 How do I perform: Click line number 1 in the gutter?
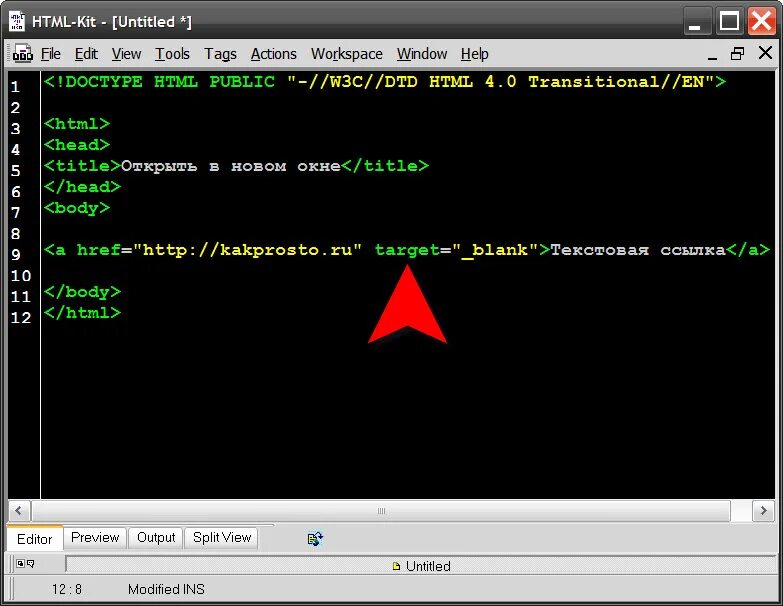click(x=16, y=87)
